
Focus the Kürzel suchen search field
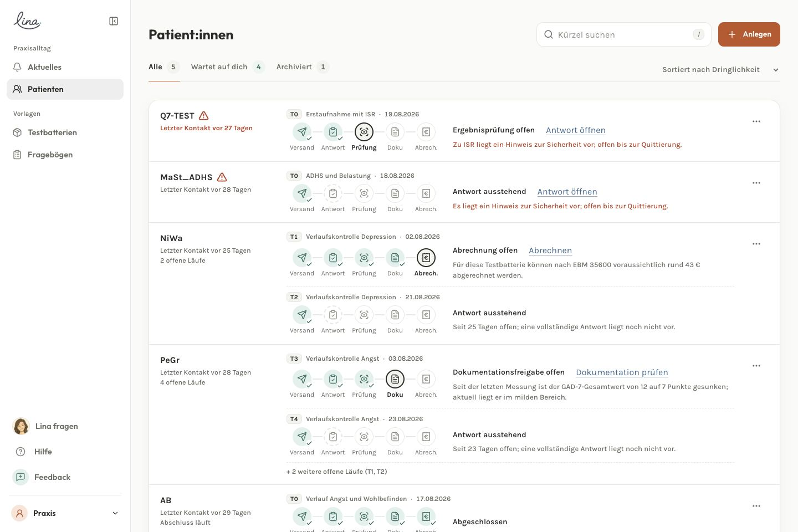click(624, 34)
